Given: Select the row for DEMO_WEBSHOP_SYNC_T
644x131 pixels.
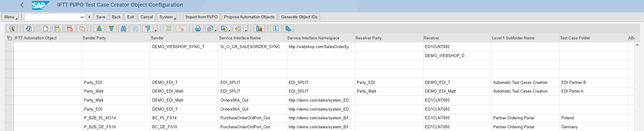Looking at the screenshot, I should click(x=9, y=47).
